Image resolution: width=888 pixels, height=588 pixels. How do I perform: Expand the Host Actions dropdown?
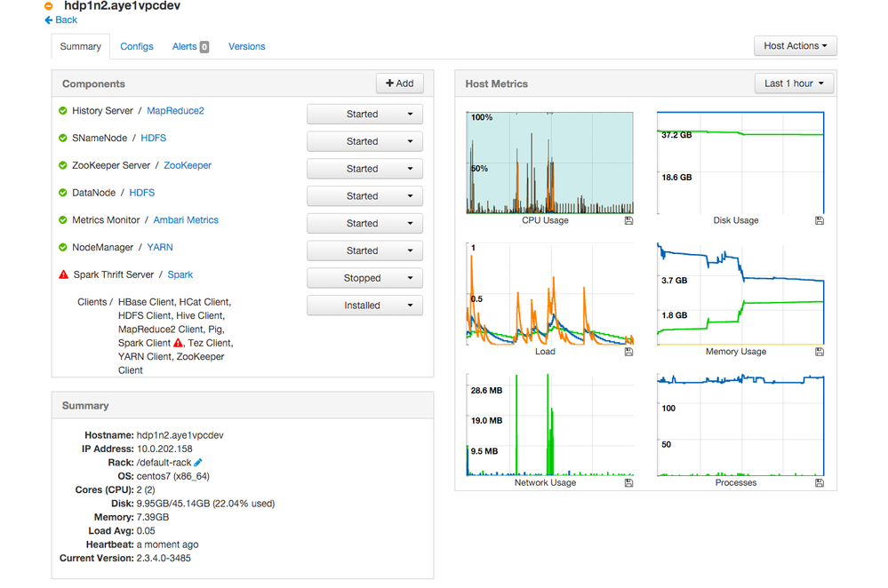click(x=796, y=46)
